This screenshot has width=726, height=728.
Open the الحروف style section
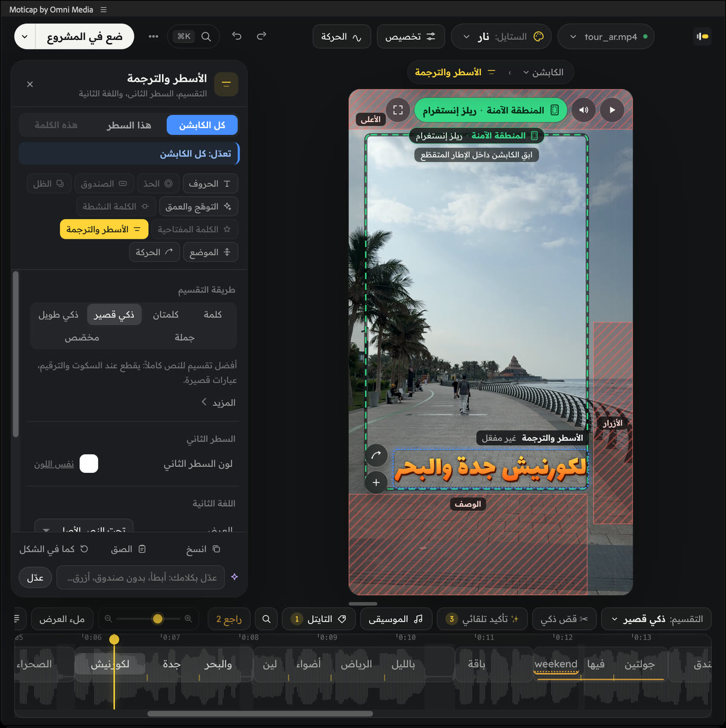pyautogui.click(x=210, y=184)
